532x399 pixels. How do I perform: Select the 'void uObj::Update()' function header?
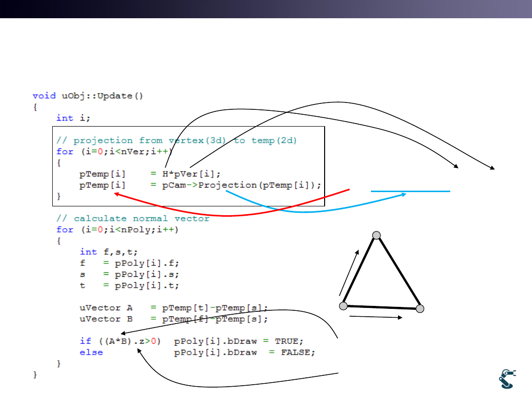coord(88,96)
